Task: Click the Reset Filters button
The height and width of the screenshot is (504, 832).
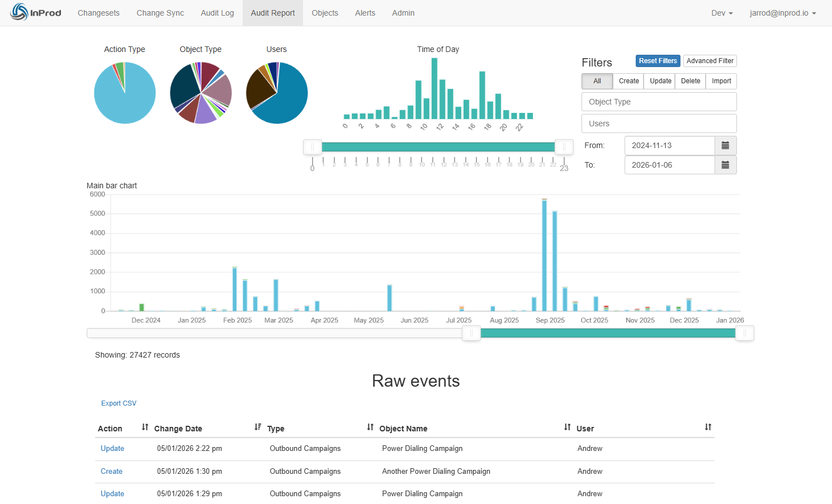Action: (x=658, y=61)
